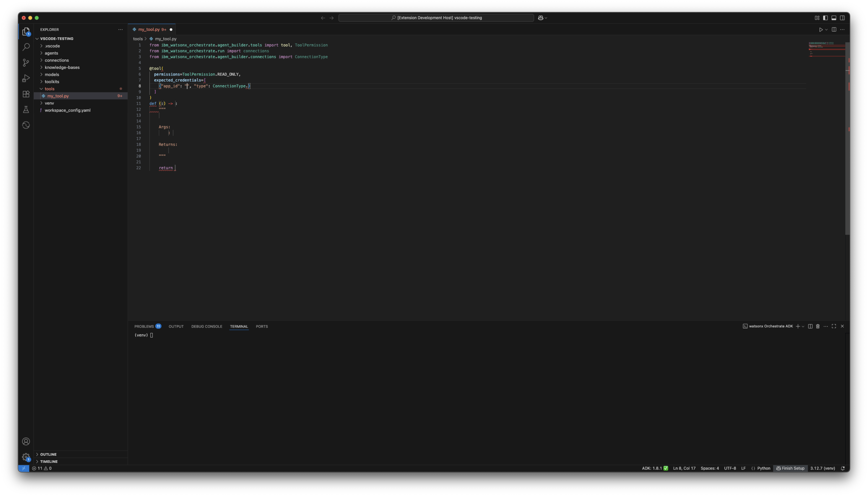Open Run and Debug view
Image resolution: width=868 pixels, height=496 pixels.
(26, 78)
